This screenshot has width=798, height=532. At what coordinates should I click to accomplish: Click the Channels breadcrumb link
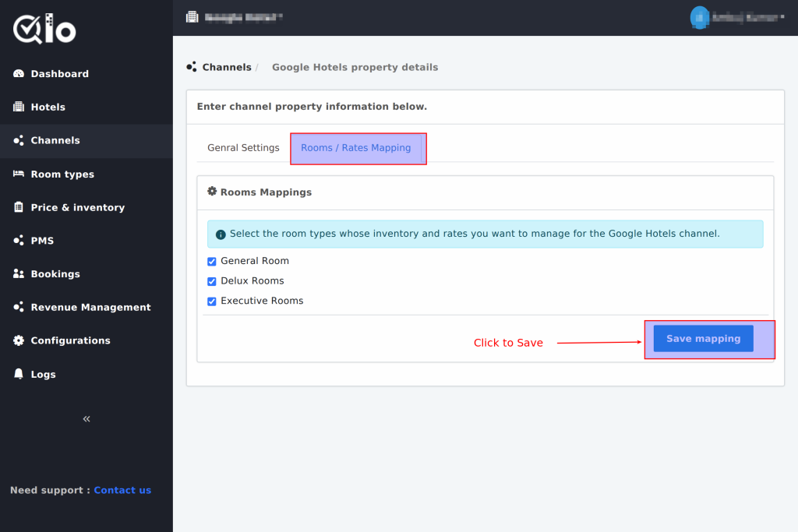point(227,67)
